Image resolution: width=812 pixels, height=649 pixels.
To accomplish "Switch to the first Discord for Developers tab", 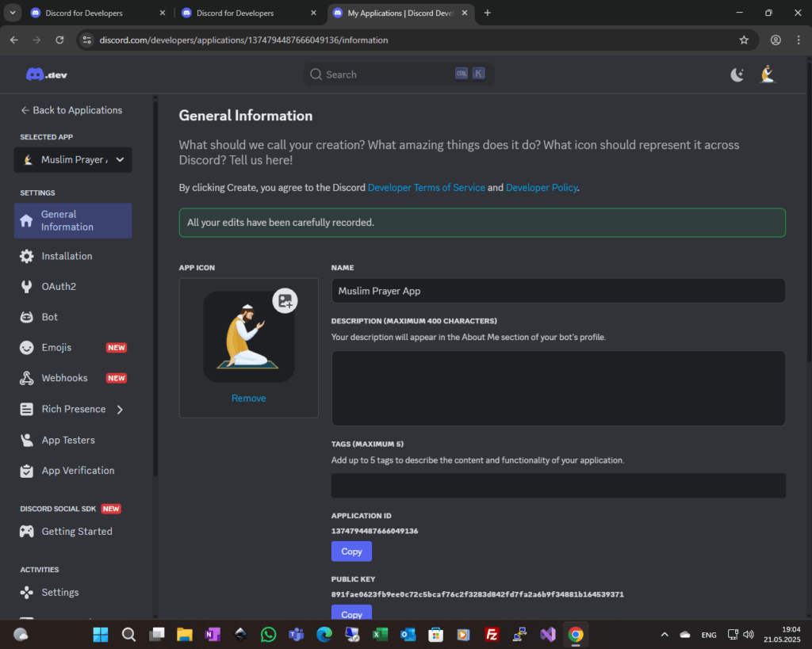I will tap(94, 13).
